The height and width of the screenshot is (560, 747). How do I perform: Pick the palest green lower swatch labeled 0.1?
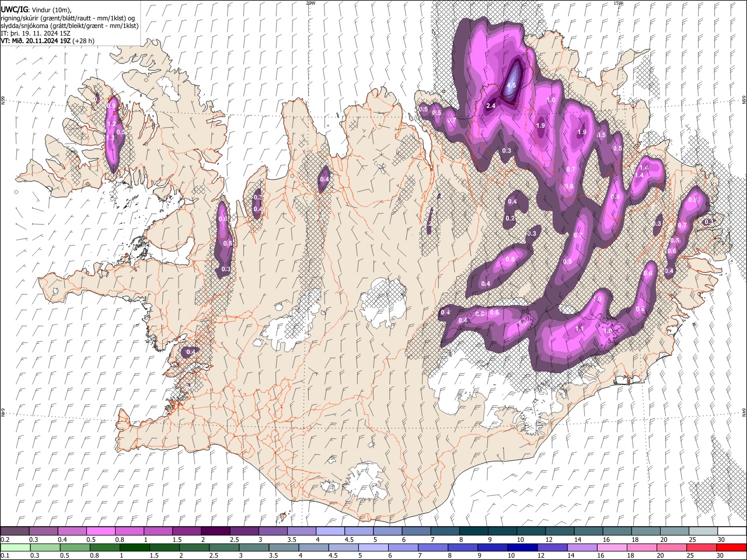coord(15,547)
